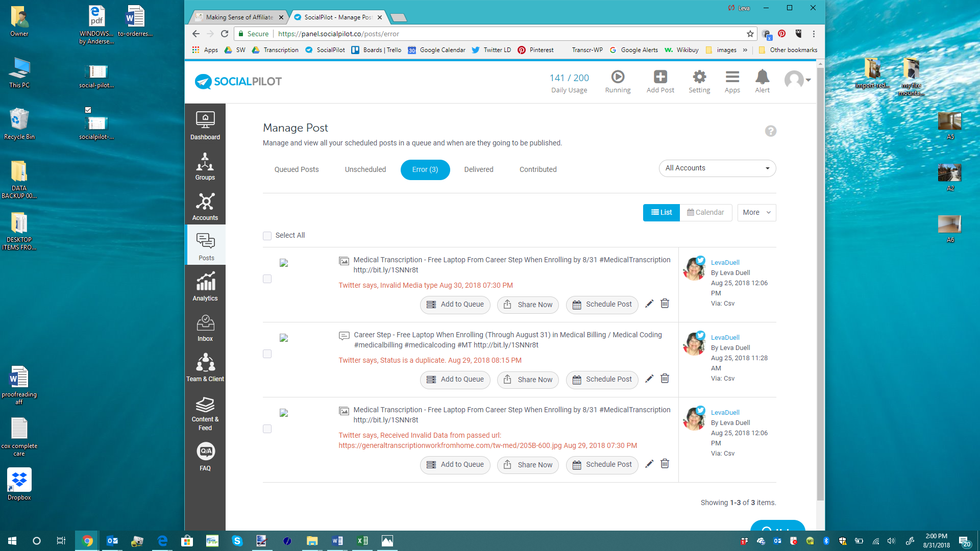This screenshot has width=980, height=551.
Task: Switch to Calendar view
Action: (x=705, y=213)
